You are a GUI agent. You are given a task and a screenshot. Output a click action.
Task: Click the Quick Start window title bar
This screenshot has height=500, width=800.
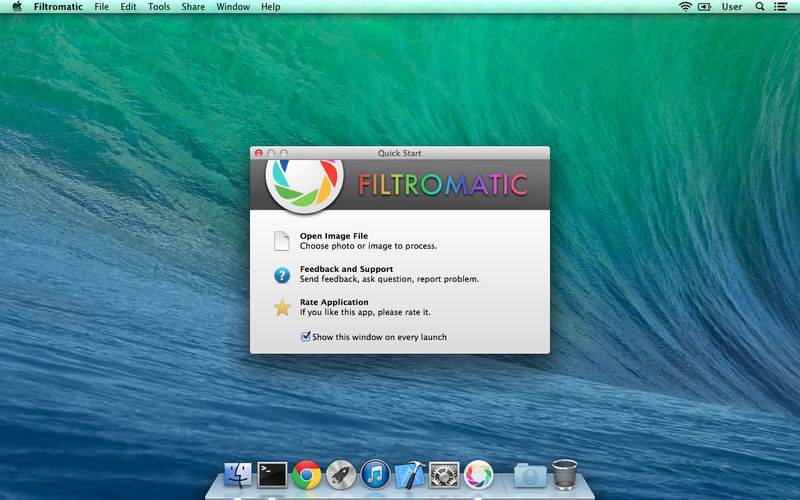tap(399, 153)
